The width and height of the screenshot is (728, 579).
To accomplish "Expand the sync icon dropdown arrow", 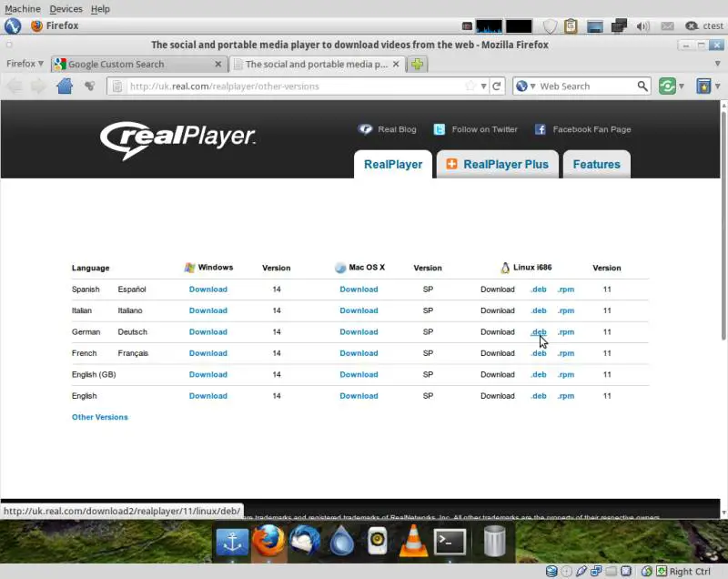I will tap(681, 86).
